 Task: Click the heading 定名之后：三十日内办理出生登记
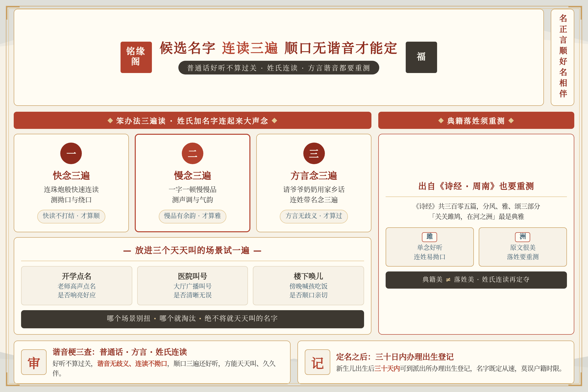coord(395,357)
